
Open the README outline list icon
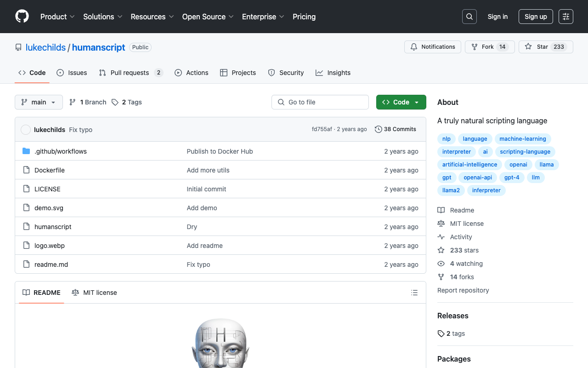tap(414, 293)
